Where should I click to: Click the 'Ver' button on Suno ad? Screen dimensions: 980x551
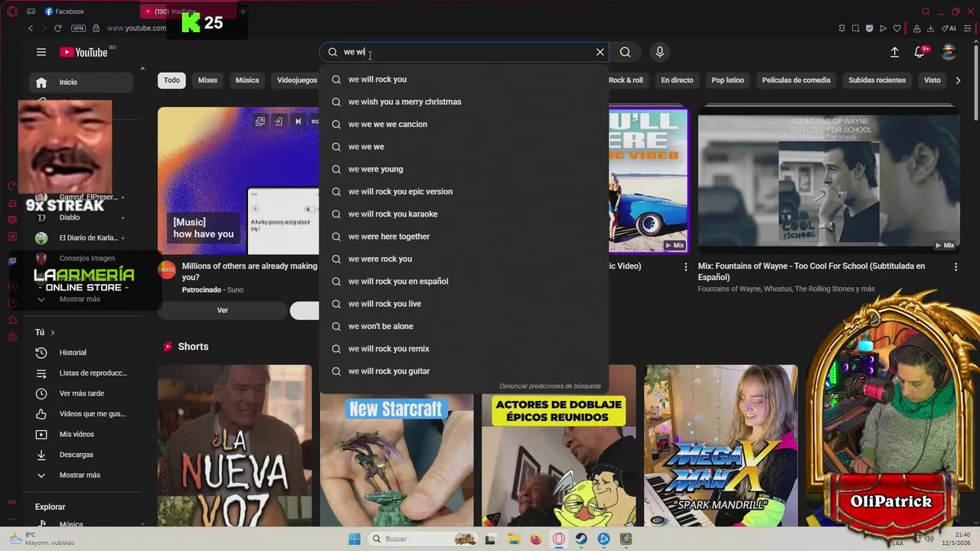point(222,310)
